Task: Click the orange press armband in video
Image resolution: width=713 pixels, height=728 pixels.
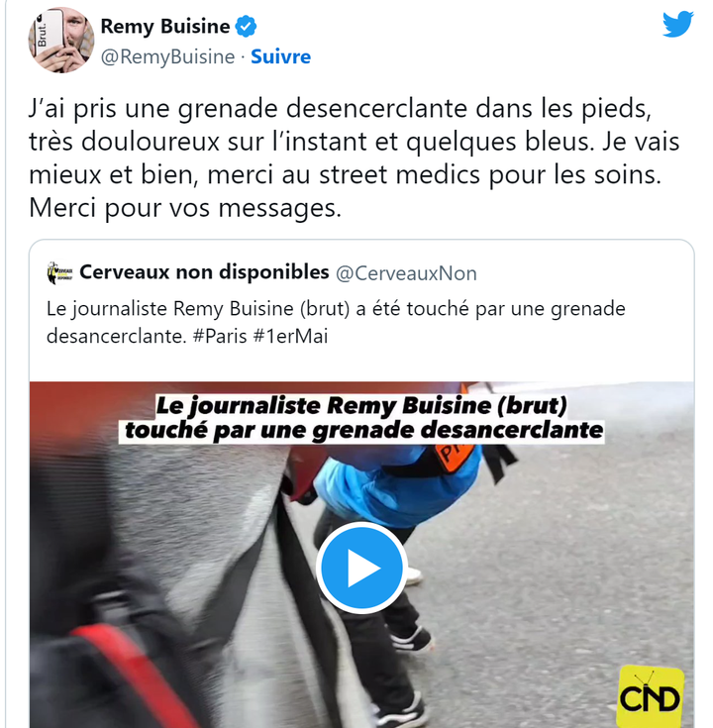Action: point(453,457)
